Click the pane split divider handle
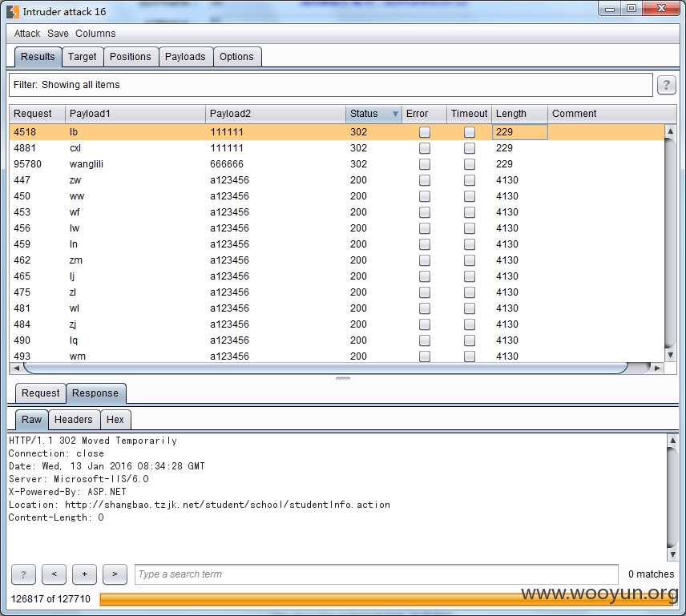This screenshot has height=616, width=686. pos(343,379)
